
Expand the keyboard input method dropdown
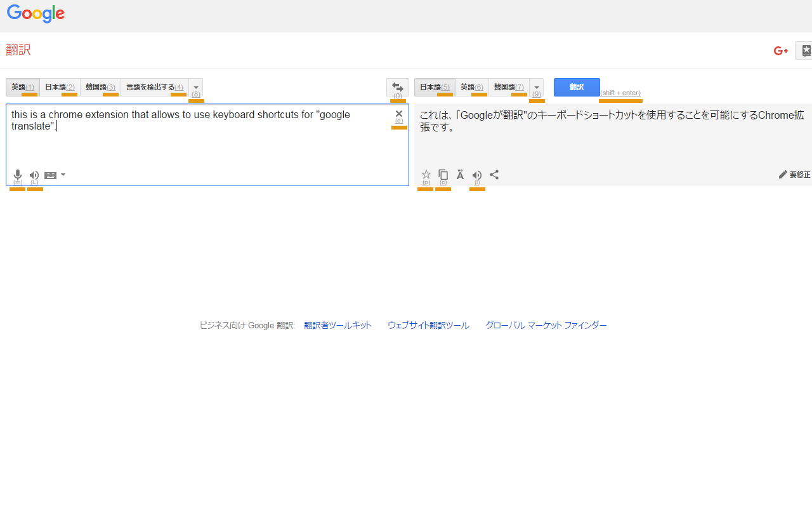62,175
